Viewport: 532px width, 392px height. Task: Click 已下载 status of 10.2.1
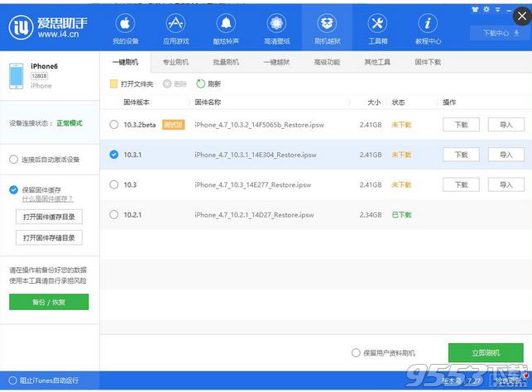401,215
